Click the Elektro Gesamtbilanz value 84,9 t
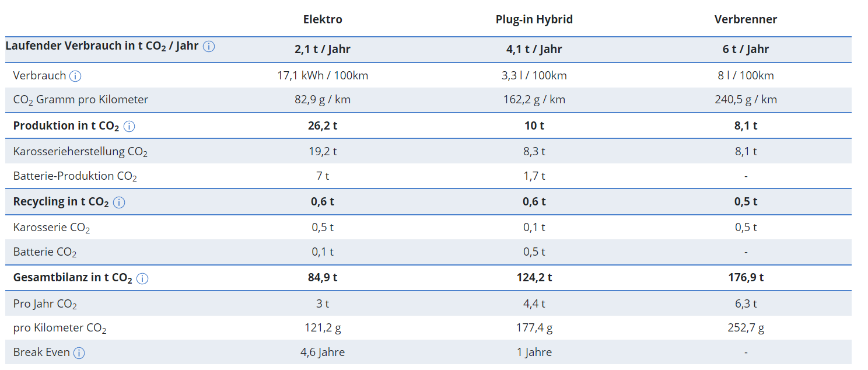This screenshot has height=370, width=868. [323, 278]
